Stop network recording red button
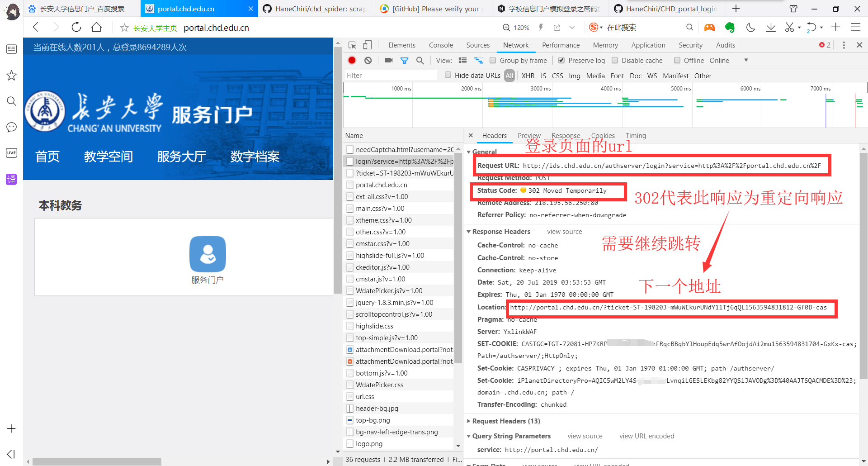Viewport: 868px width, 466px height. [352, 60]
